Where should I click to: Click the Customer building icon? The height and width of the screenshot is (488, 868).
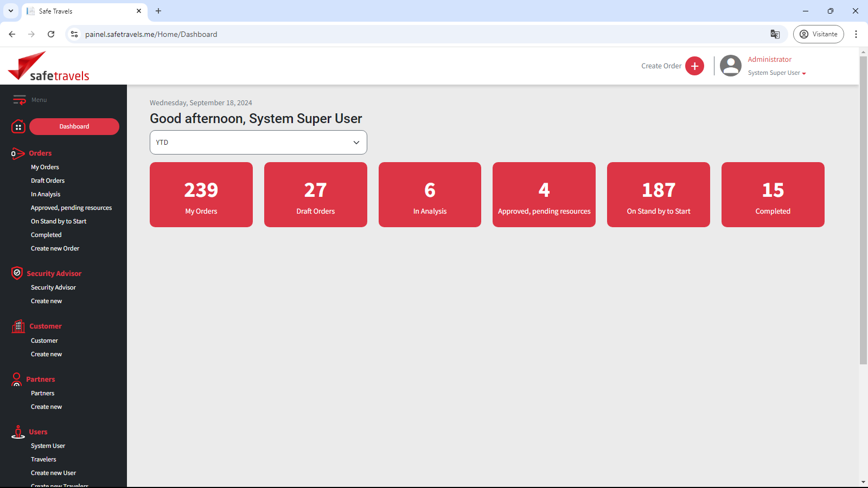(x=18, y=326)
